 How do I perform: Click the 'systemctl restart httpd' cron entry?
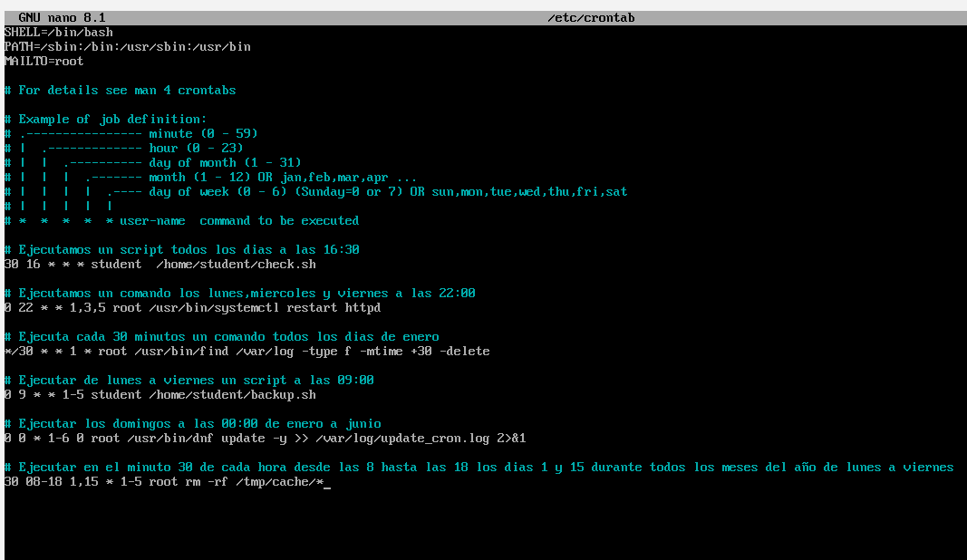pos(192,308)
